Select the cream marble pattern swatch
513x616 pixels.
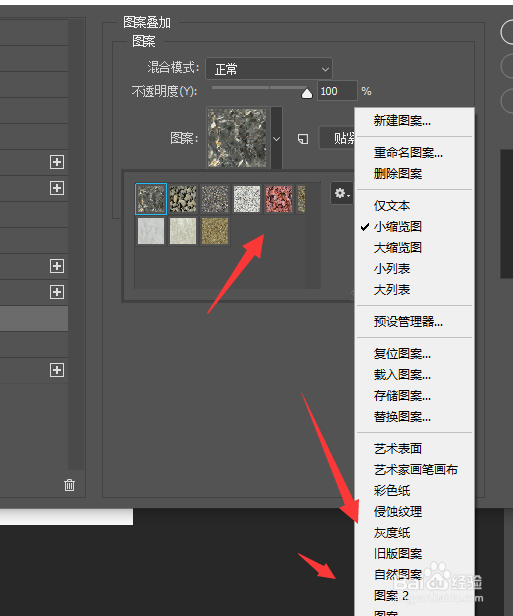click(x=183, y=231)
